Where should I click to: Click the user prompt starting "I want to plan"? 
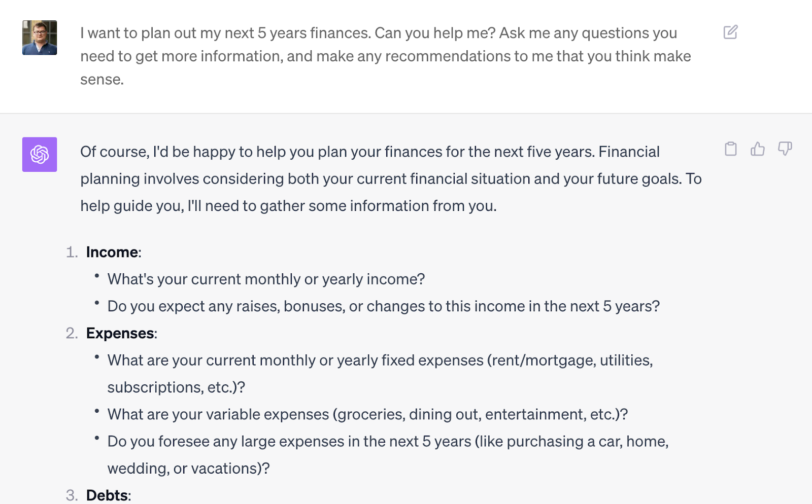tap(385, 56)
